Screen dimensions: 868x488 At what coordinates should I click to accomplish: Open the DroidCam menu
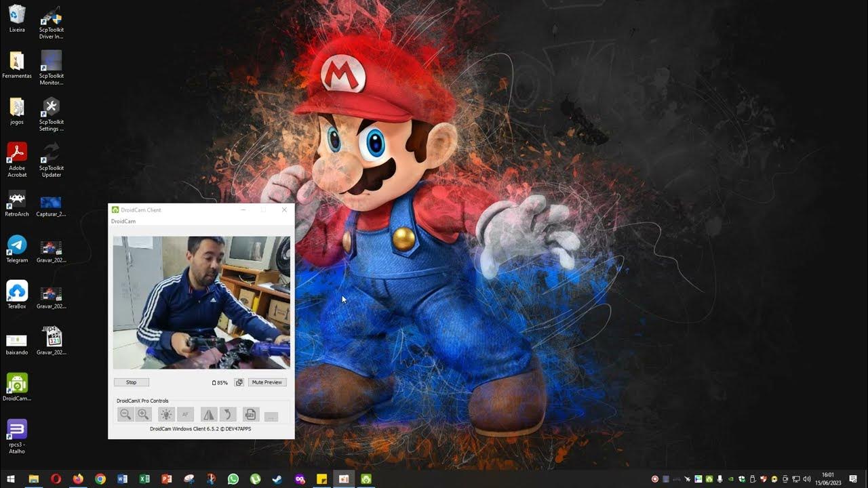tap(123, 222)
